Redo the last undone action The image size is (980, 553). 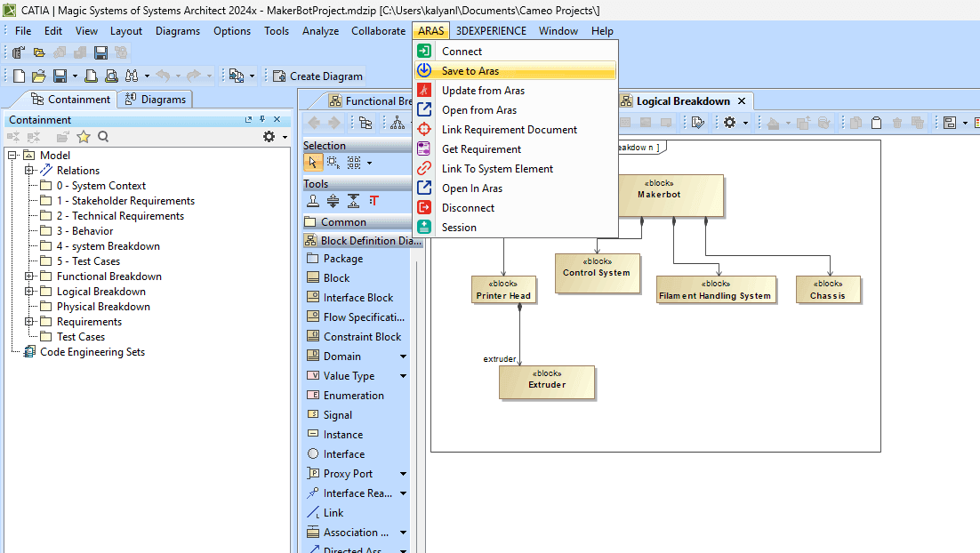click(x=194, y=76)
